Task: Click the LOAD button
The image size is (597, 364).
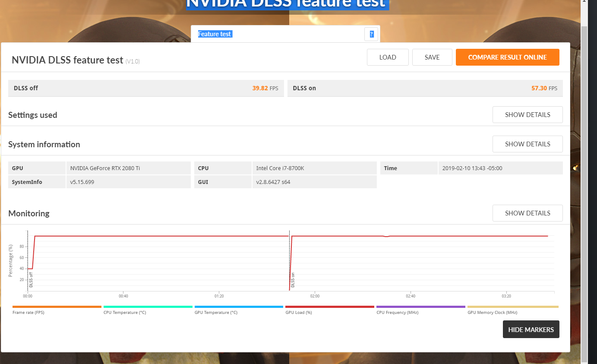Action: (x=388, y=57)
